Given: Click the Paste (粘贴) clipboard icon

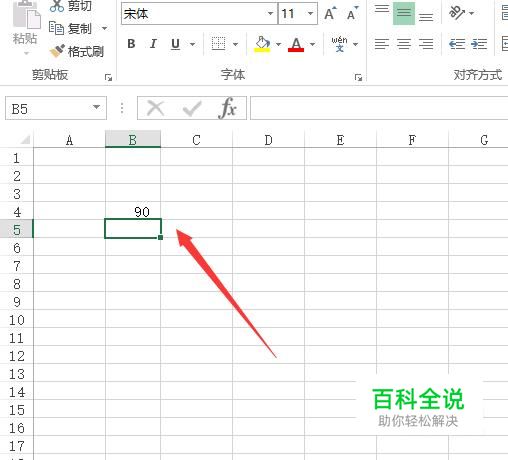Looking at the screenshot, I should [x=26, y=15].
